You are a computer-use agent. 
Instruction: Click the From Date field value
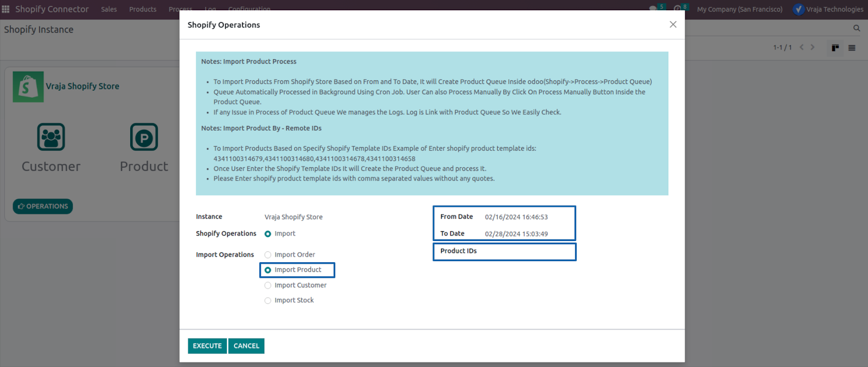(x=516, y=217)
